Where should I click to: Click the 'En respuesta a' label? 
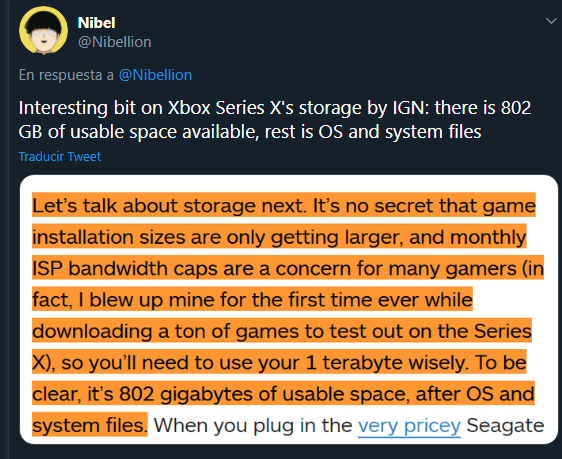[66, 75]
